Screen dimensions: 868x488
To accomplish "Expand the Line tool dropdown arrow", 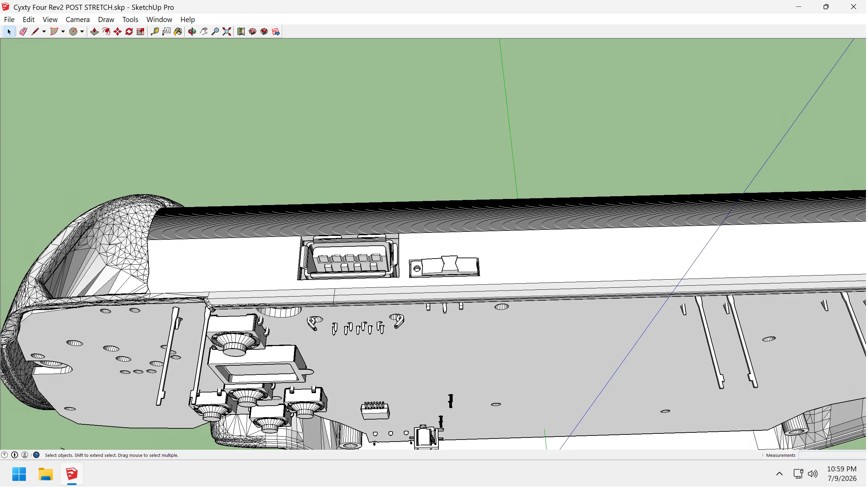I will point(44,32).
